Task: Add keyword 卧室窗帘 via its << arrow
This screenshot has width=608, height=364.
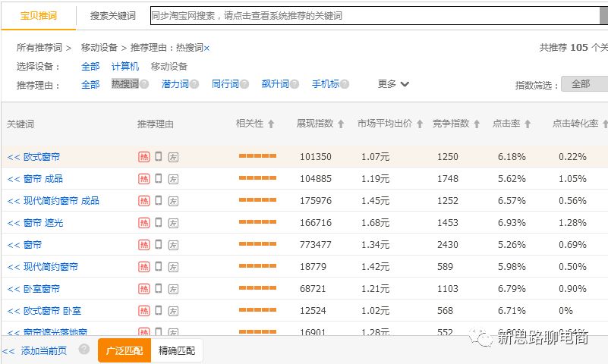Action: click(x=13, y=289)
